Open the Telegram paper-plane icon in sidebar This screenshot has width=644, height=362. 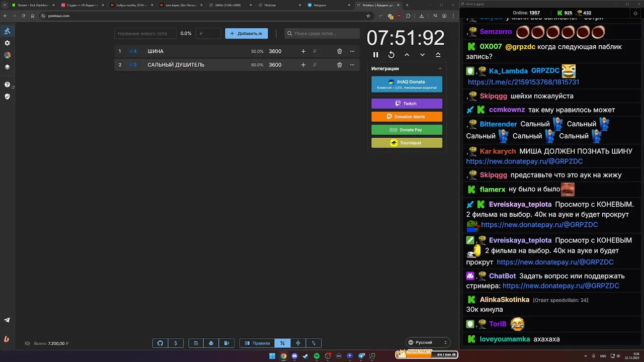pos(7,320)
